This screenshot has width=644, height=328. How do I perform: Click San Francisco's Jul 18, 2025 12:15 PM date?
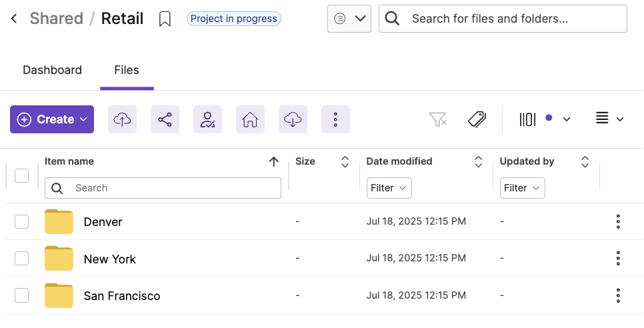coord(416,295)
